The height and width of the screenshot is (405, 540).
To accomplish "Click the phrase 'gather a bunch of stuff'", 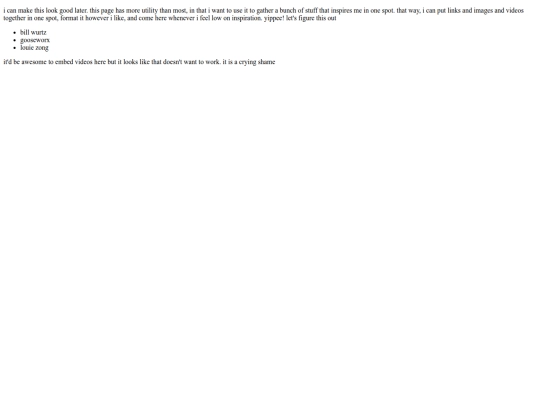I will click(287, 11).
